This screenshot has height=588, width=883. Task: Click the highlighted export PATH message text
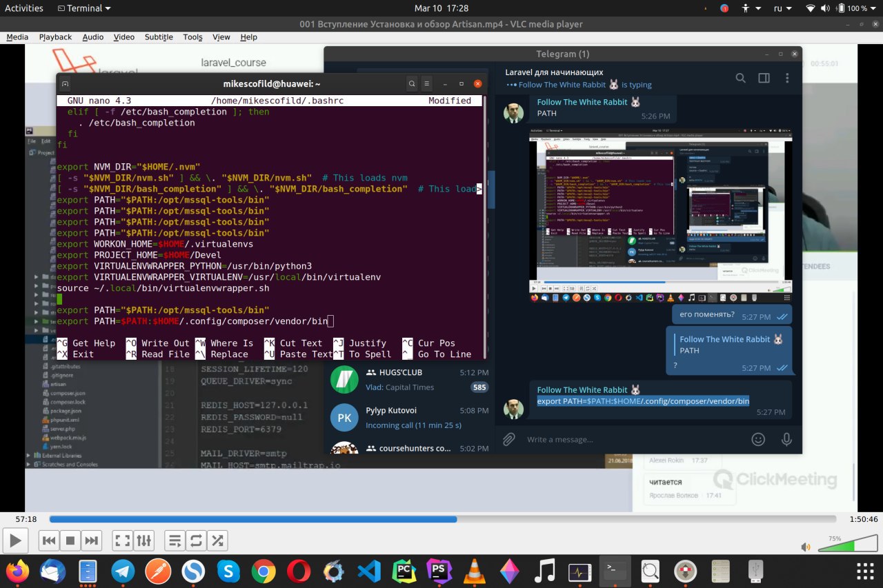tap(643, 401)
